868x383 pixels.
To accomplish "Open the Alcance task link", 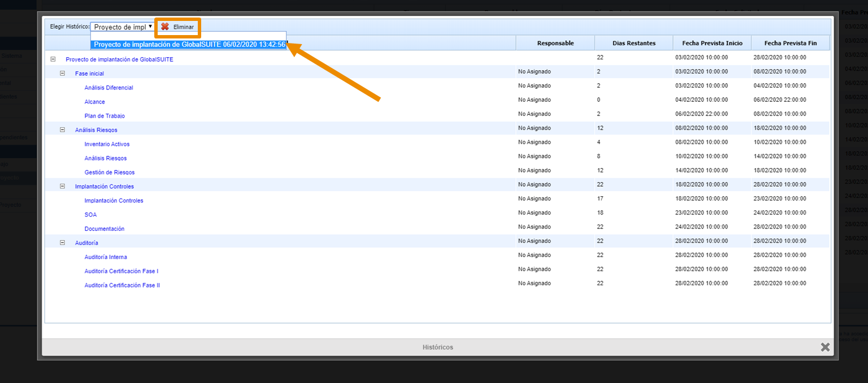I will click(94, 102).
